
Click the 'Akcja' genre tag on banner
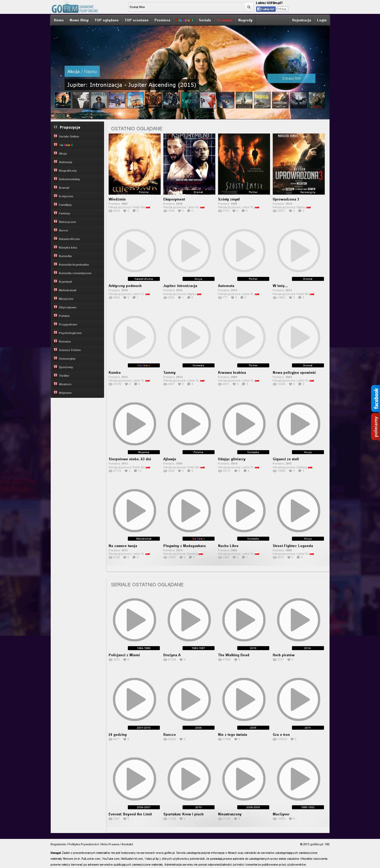(x=73, y=72)
